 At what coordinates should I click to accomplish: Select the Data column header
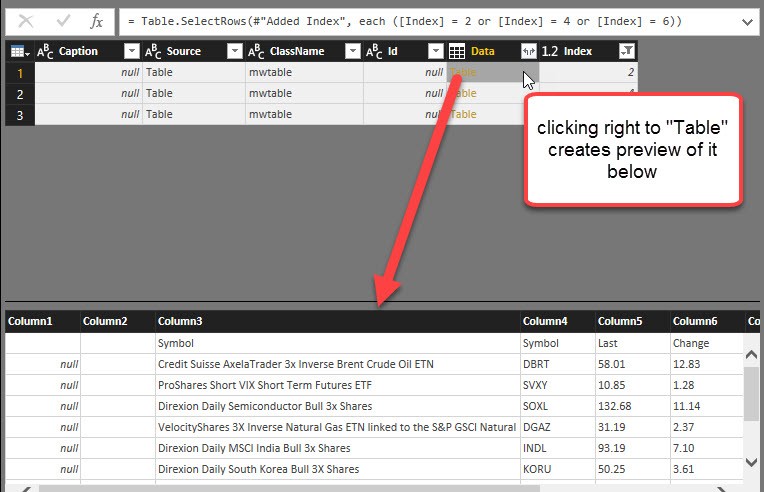point(482,51)
